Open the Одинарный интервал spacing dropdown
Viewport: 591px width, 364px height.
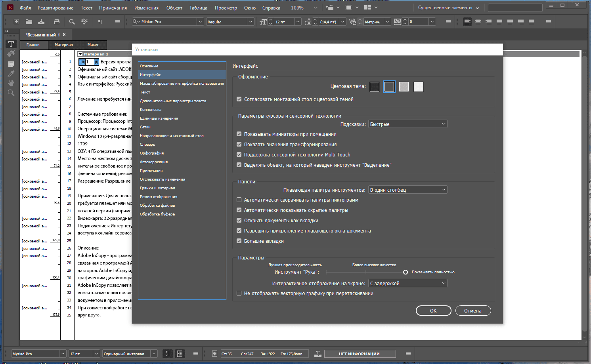point(154,354)
